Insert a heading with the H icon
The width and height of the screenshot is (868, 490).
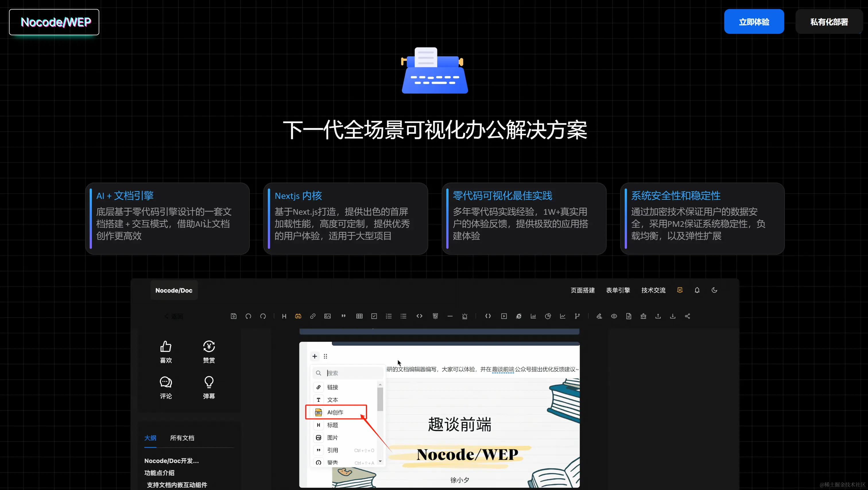tap(284, 316)
